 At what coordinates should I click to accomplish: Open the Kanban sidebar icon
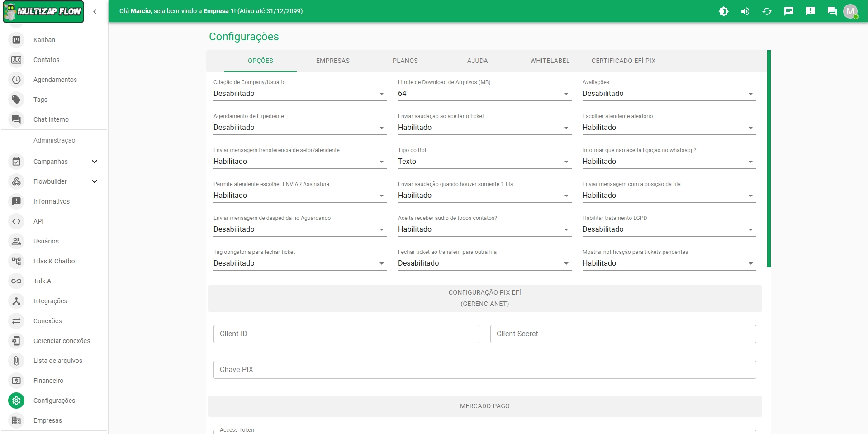[16, 40]
